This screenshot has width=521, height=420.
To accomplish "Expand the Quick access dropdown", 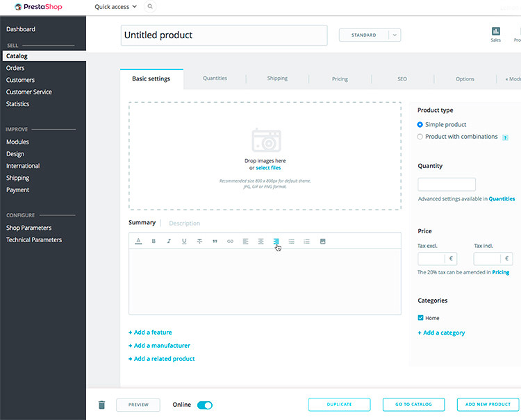I will point(115,7).
